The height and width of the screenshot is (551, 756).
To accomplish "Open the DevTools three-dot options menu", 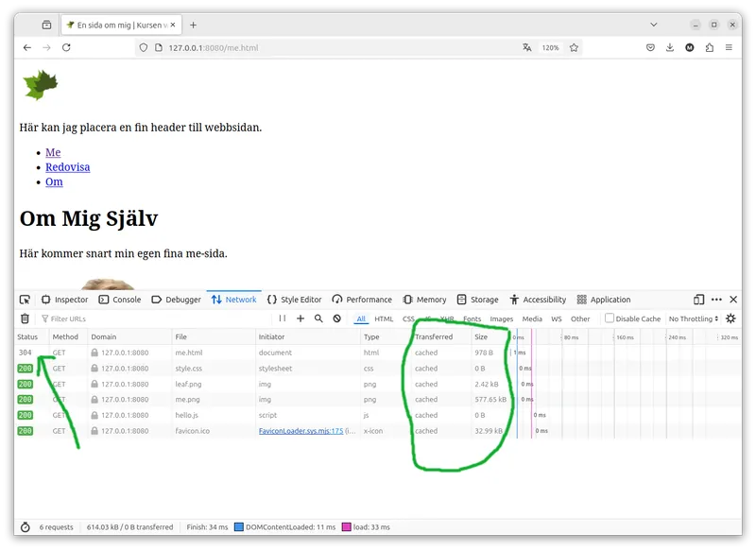I will 716,300.
